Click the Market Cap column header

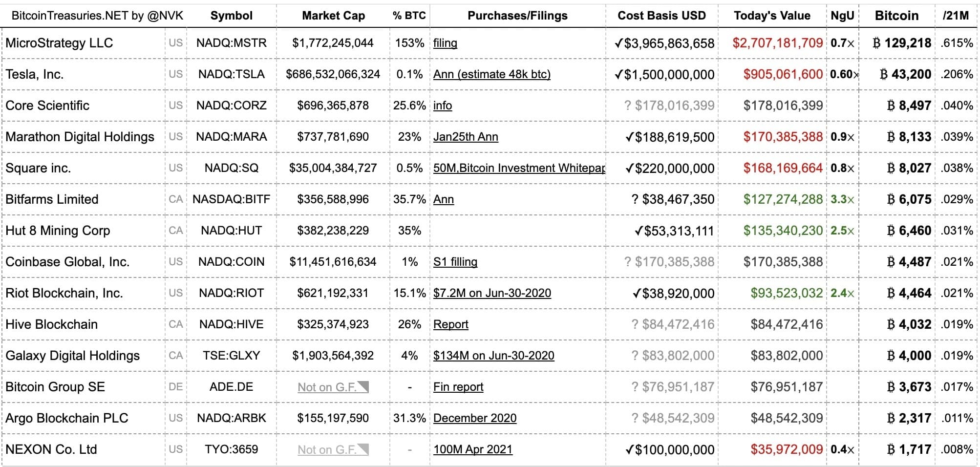coord(333,16)
